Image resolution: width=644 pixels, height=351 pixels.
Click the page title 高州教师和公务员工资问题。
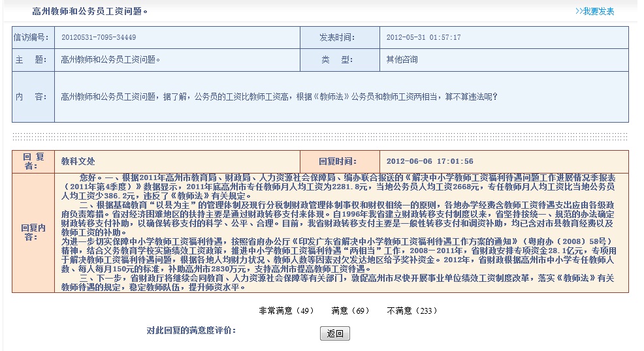91,11
